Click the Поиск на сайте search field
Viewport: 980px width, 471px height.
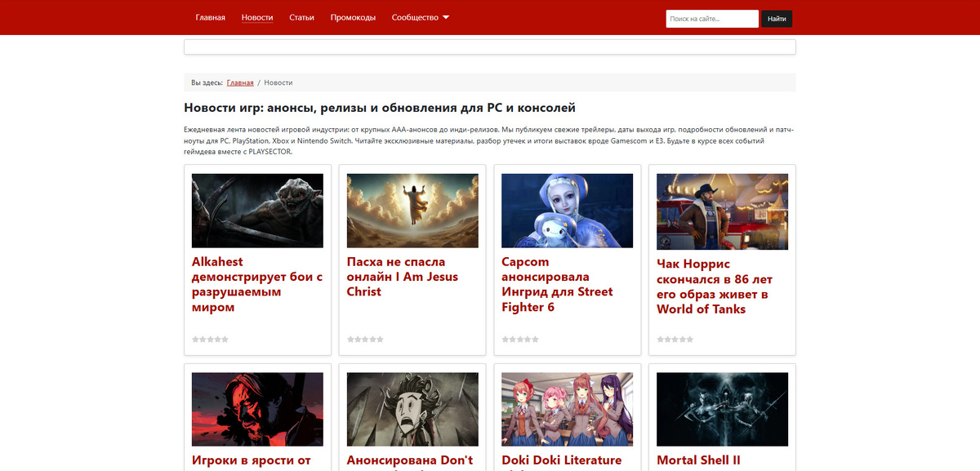pos(712,18)
